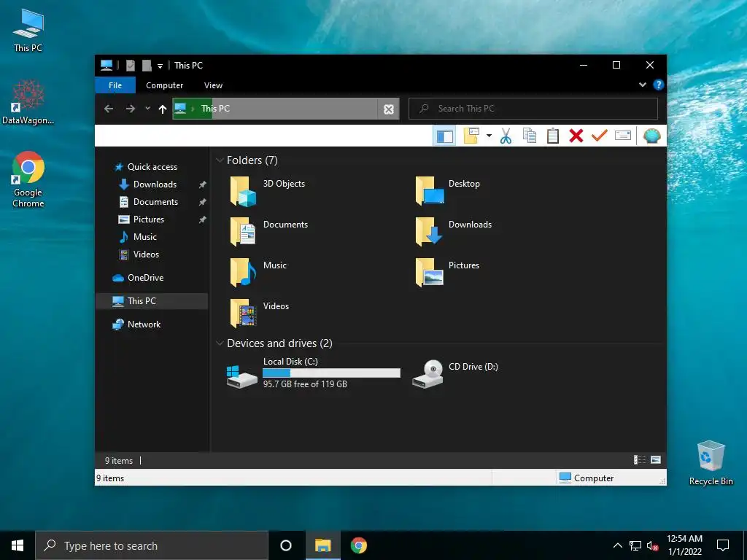Collapse the Folders (7) group

click(220, 160)
